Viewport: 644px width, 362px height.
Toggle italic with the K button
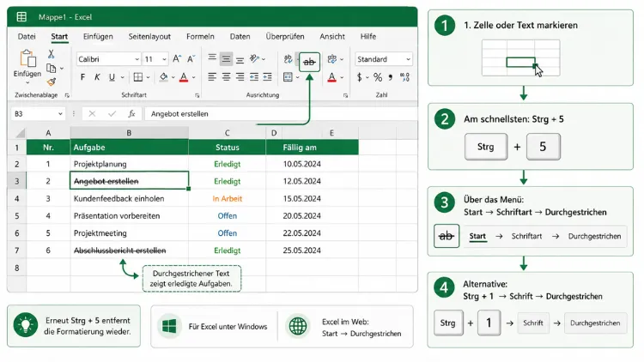(x=97, y=76)
